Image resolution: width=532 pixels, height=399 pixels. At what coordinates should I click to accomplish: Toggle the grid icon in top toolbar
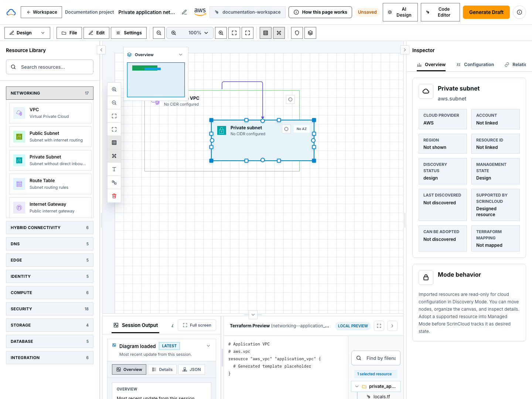click(266, 33)
